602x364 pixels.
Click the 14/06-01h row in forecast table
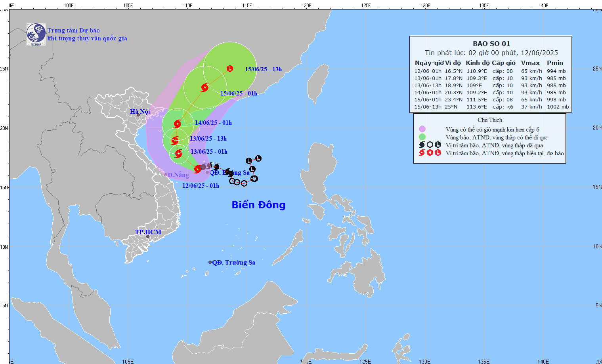click(491, 92)
